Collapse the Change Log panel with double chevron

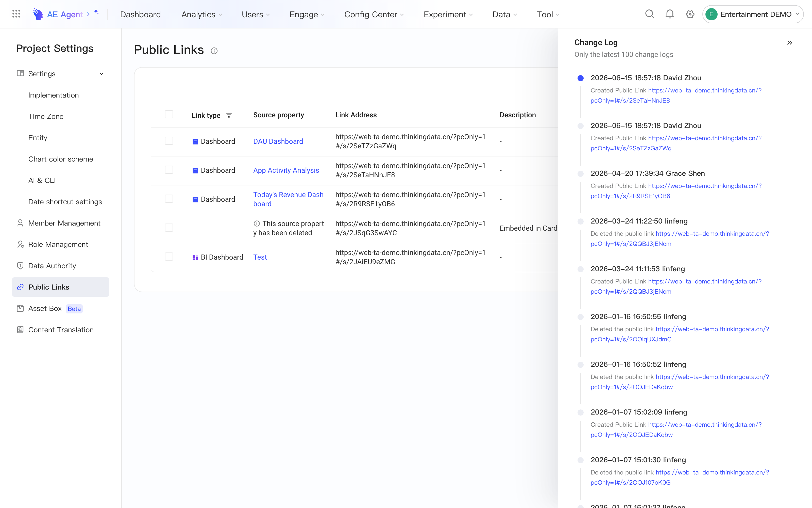coord(789,43)
